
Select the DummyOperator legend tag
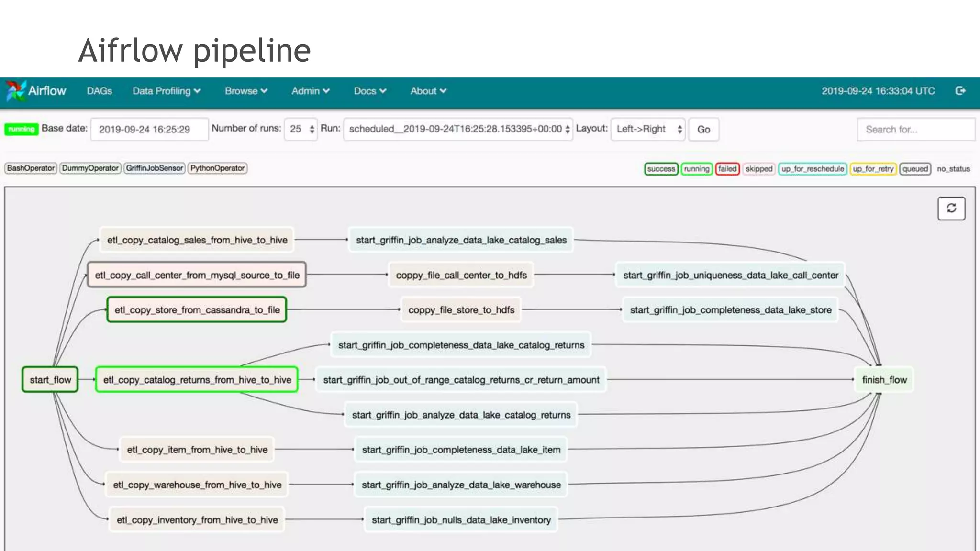click(90, 168)
